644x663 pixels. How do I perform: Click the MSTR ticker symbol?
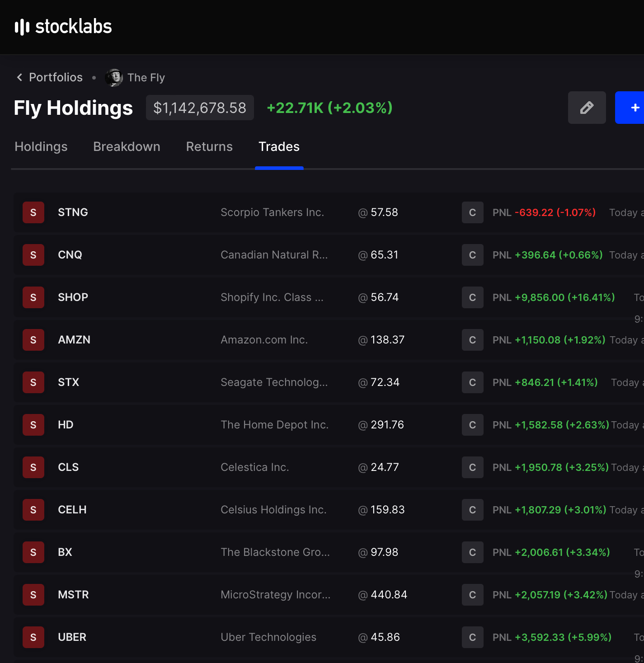(x=73, y=595)
